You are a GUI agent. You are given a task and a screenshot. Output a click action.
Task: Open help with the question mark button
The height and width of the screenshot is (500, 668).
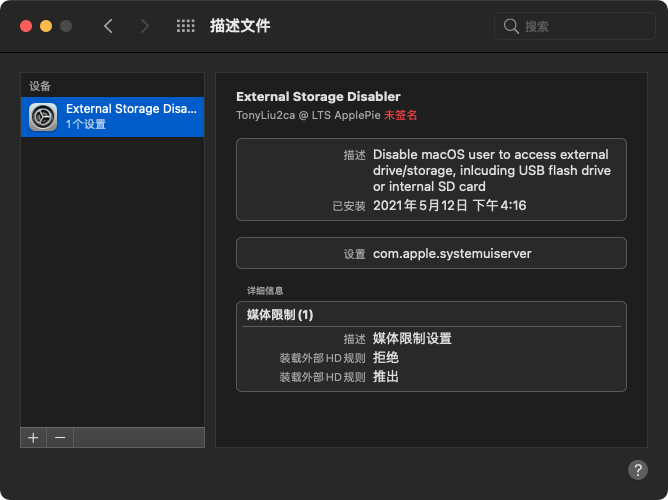coord(637,469)
